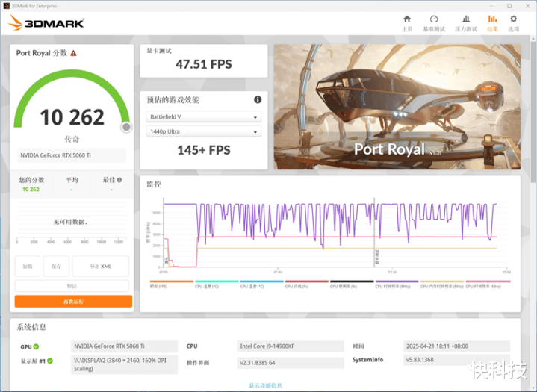Open the Battlefield V game dropdown
This screenshot has width=537, height=392.
pyautogui.click(x=204, y=116)
